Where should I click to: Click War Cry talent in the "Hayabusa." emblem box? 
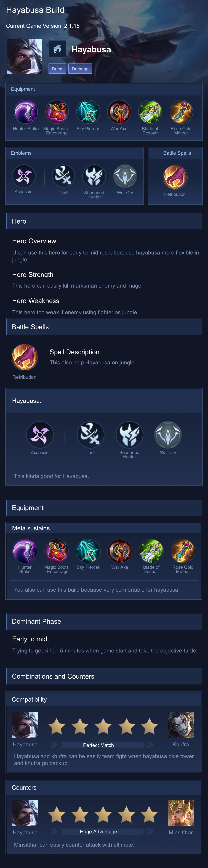click(x=168, y=435)
